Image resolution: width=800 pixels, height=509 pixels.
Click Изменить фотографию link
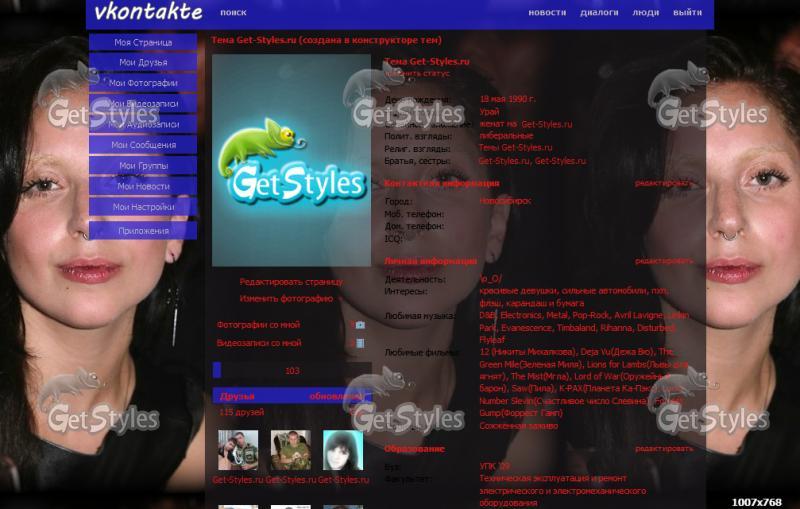click(286, 298)
